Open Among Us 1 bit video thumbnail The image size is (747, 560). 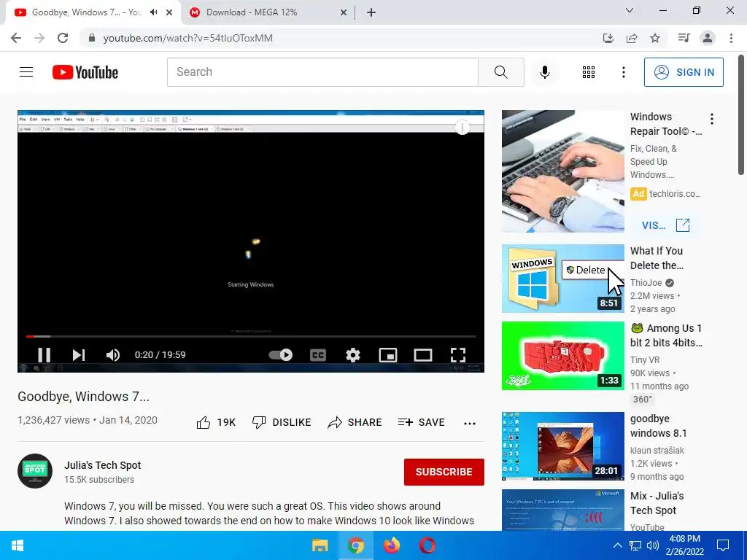coord(562,356)
